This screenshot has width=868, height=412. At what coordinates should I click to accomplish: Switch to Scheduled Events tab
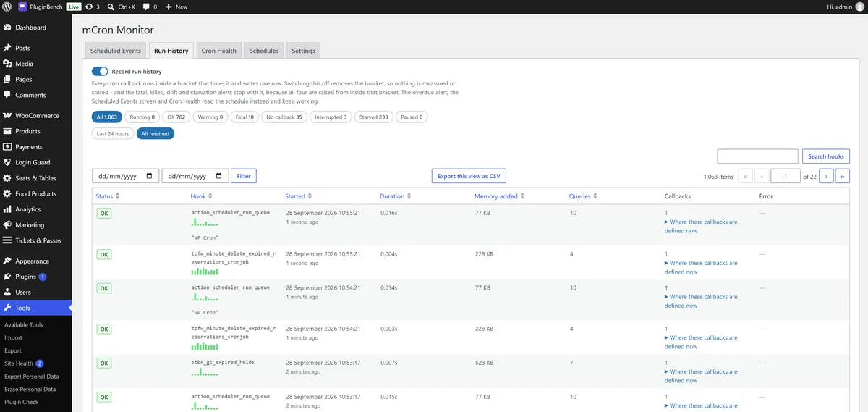[116, 51]
